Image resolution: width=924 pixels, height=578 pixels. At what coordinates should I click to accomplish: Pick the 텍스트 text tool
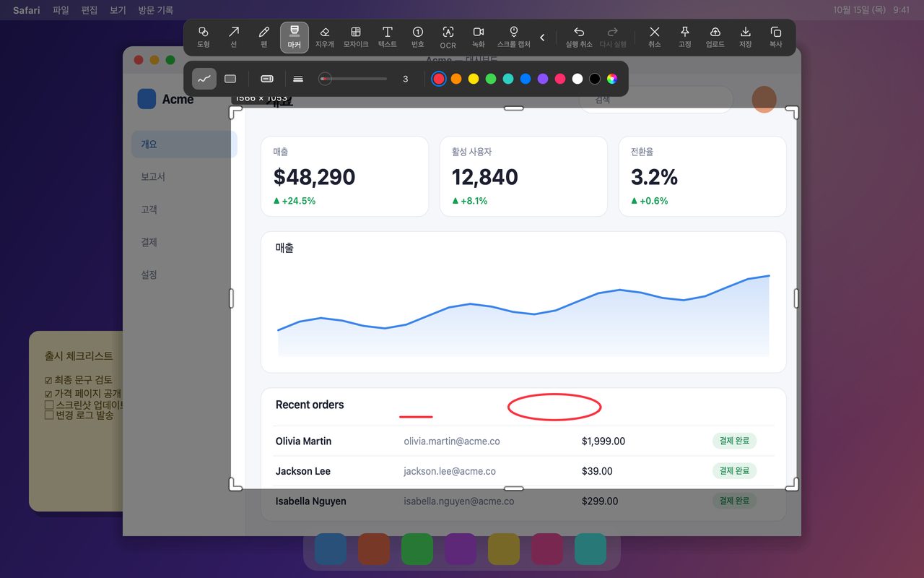tap(388, 38)
